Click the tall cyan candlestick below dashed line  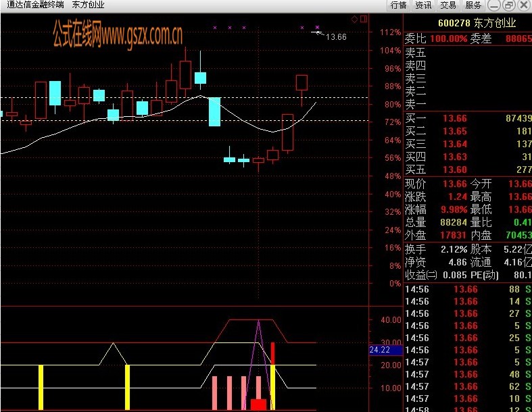[214, 111]
